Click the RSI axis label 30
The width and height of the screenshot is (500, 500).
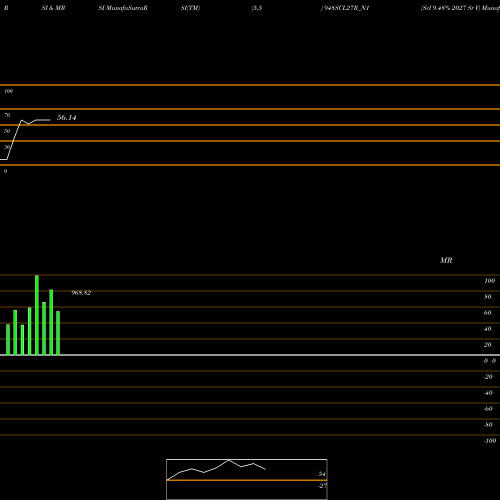[x=7, y=147]
